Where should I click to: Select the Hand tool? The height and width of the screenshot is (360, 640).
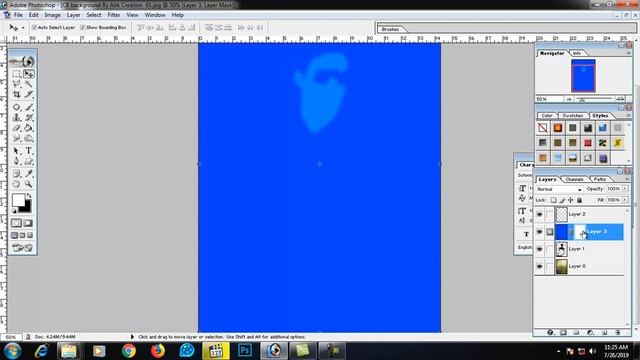(16, 184)
